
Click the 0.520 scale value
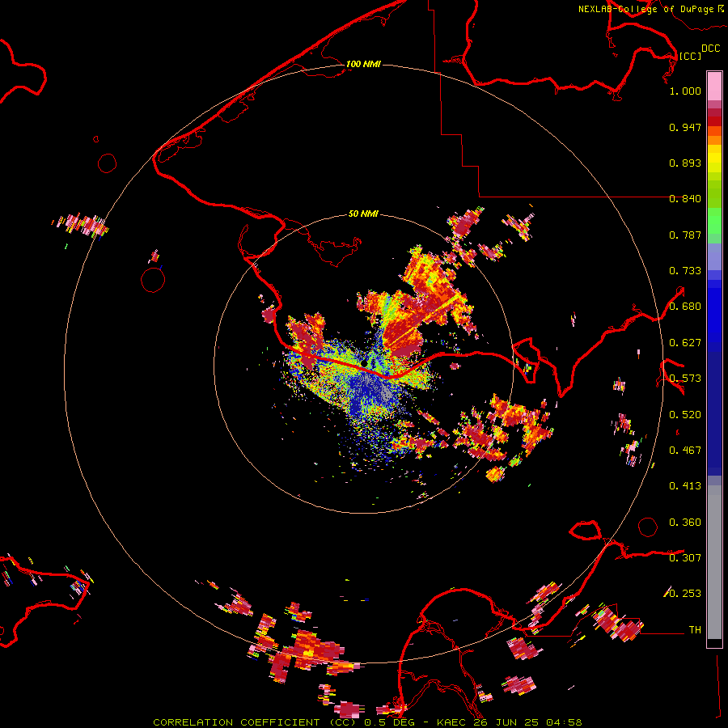tap(685, 415)
